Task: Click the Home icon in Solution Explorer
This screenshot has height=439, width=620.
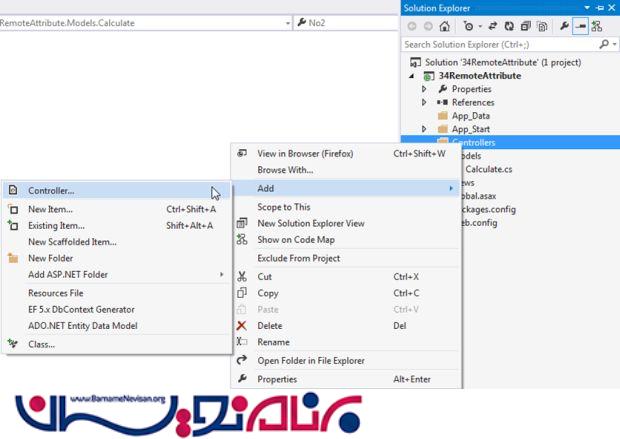Action: [x=446, y=26]
